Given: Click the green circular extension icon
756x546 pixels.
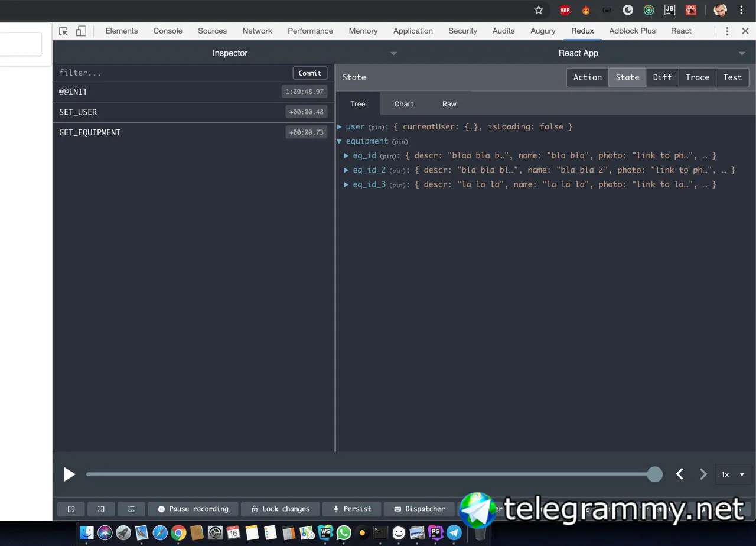Looking at the screenshot, I should (x=649, y=10).
